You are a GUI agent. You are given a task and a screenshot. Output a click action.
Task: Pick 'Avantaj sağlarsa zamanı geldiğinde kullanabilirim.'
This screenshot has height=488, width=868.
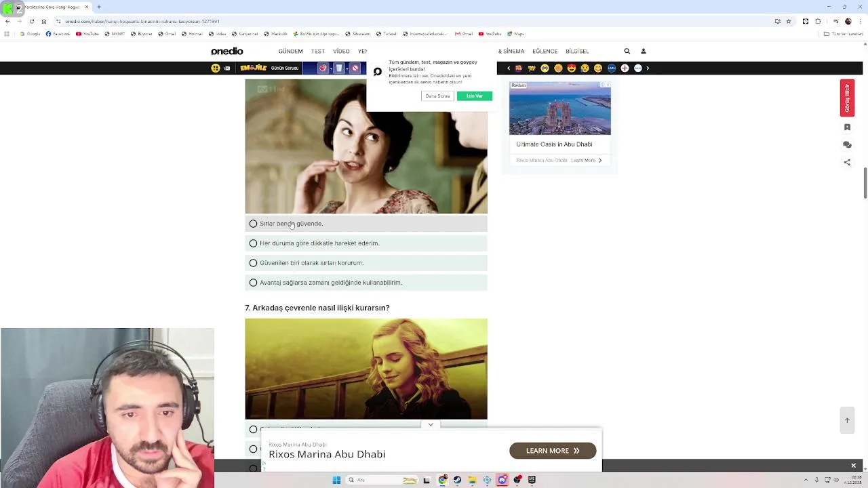coord(366,283)
